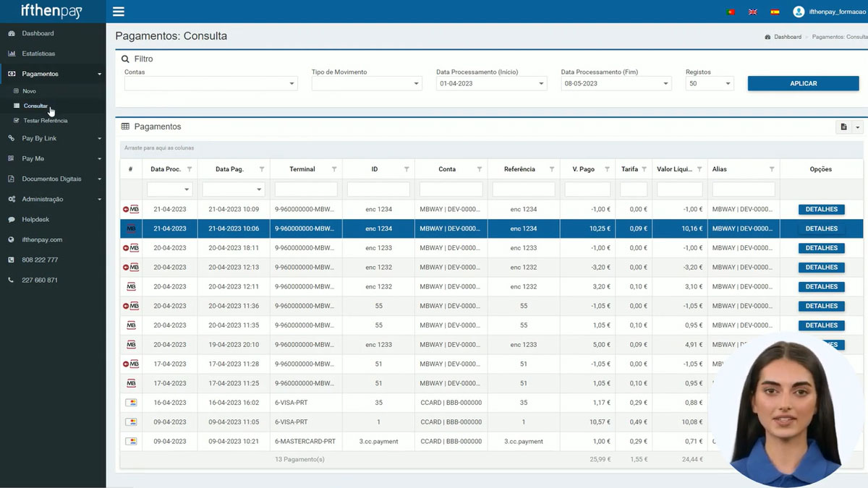Open DETALHES for the 20-04-2023 11:35 payment
This screenshot has height=488, width=868.
pos(822,325)
